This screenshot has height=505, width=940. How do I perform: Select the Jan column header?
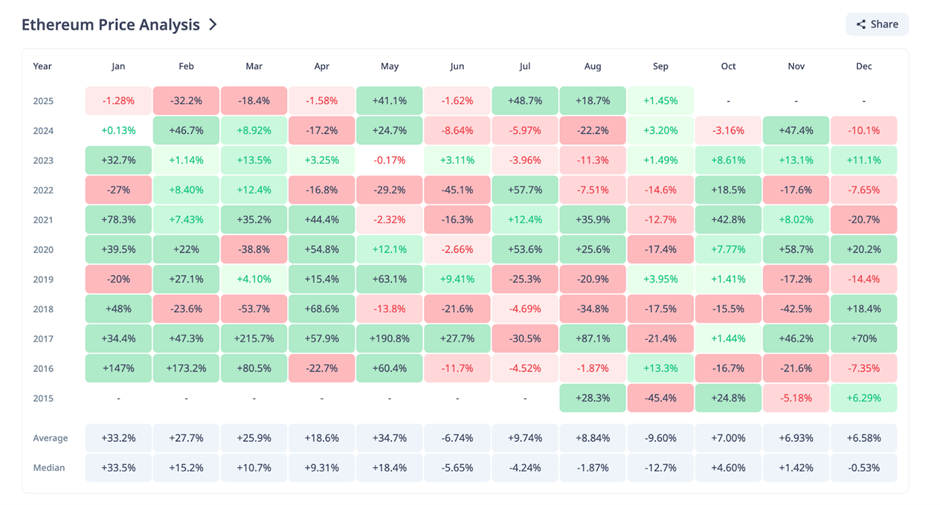118,66
